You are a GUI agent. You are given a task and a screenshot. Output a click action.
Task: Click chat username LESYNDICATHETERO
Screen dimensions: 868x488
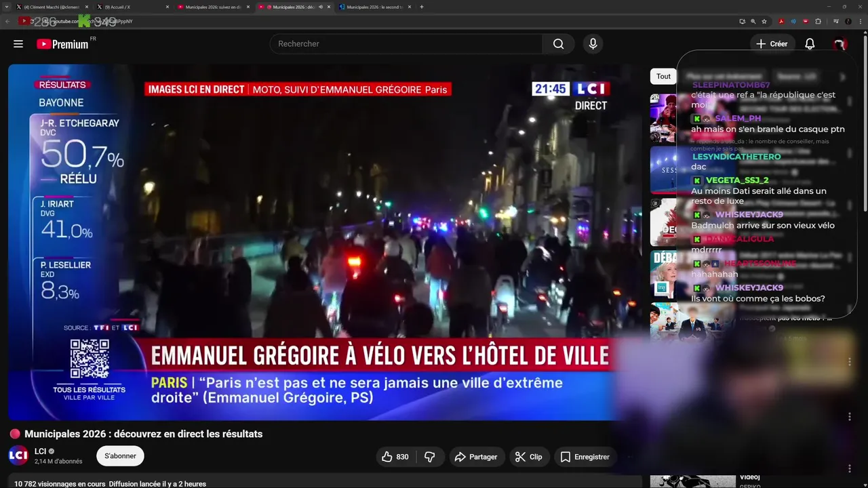736,157
